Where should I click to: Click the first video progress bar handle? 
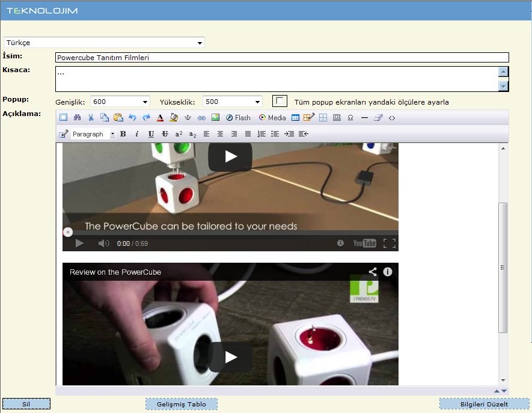click(68, 232)
